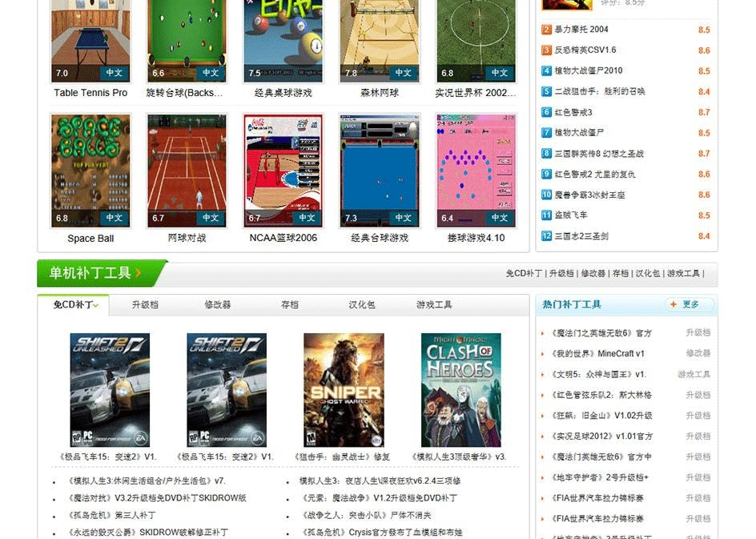The height and width of the screenshot is (539, 756).
Task: Open the NCAA篮球2006 thumbnail
Action: pos(283,171)
